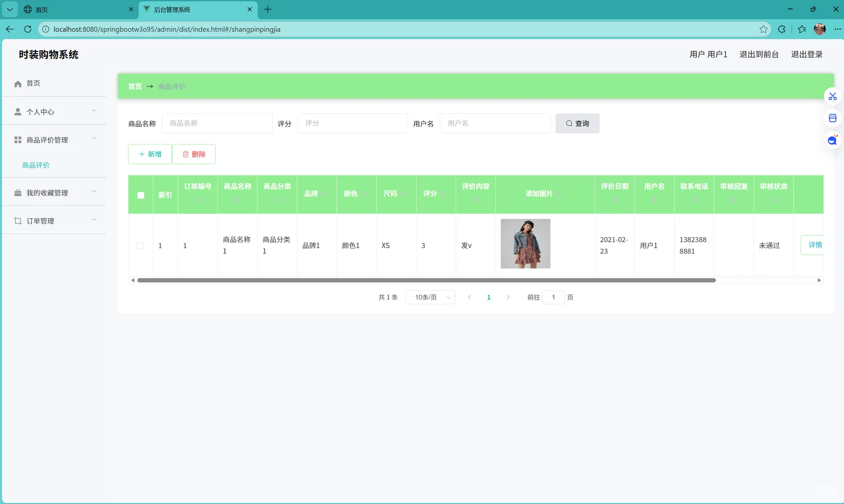This screenshot has width=844, height=504.
Task: Click the 删除 delete button
Action: point(194,154)
